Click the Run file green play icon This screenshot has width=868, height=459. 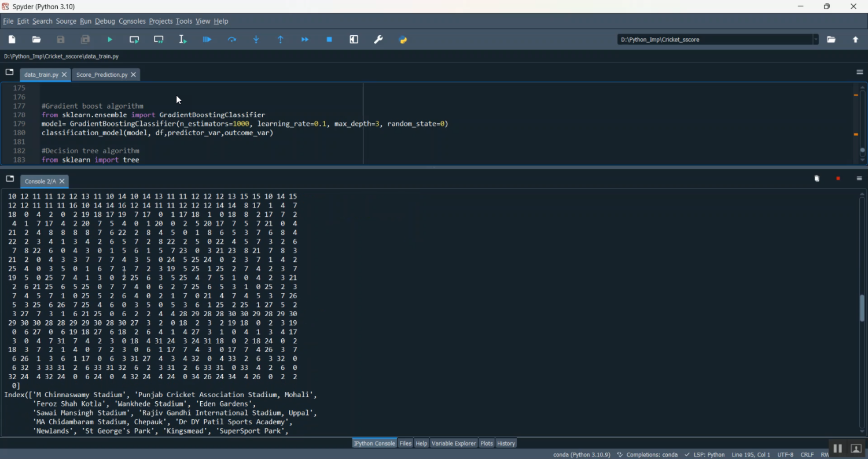[x=110, y=40]
